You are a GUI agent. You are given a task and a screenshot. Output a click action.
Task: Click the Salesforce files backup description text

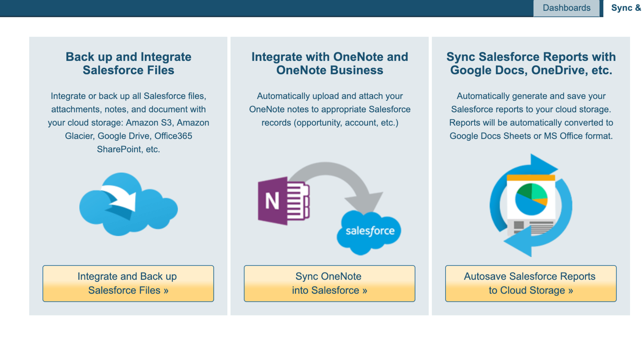(x=128, y=122)
